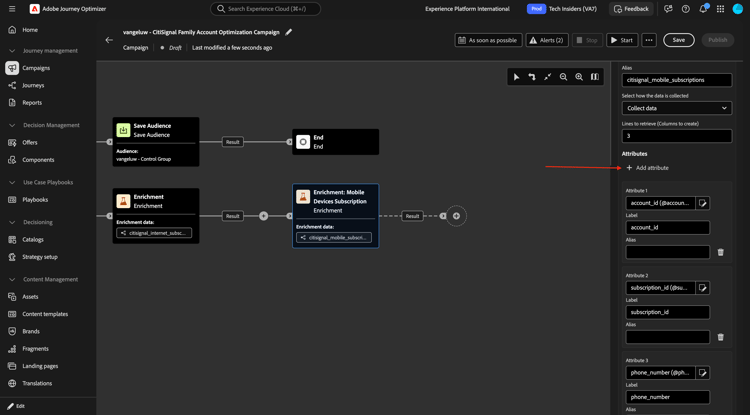Delete Attribute 2 with trash icon

point(721,337)
